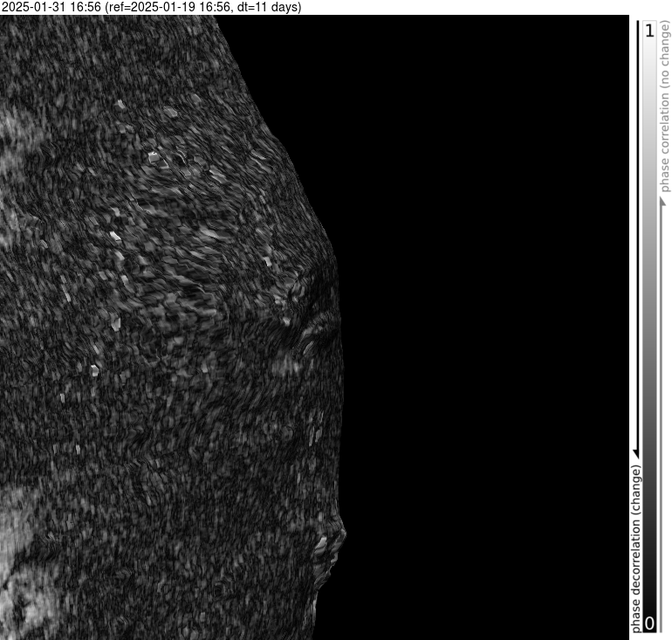Screen dimensions: 672x640
Task: Click the colorbar label '0' at bottom
Action: [649, 623]
